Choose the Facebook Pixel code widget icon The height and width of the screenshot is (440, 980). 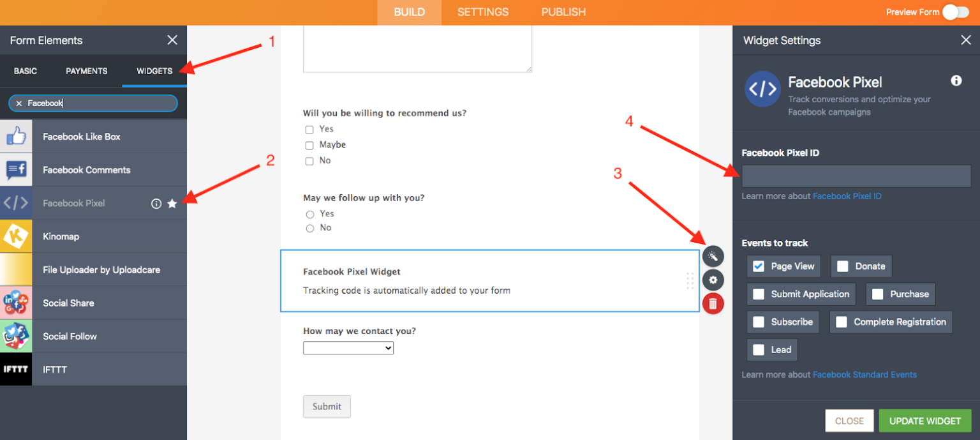coord(16,202)
